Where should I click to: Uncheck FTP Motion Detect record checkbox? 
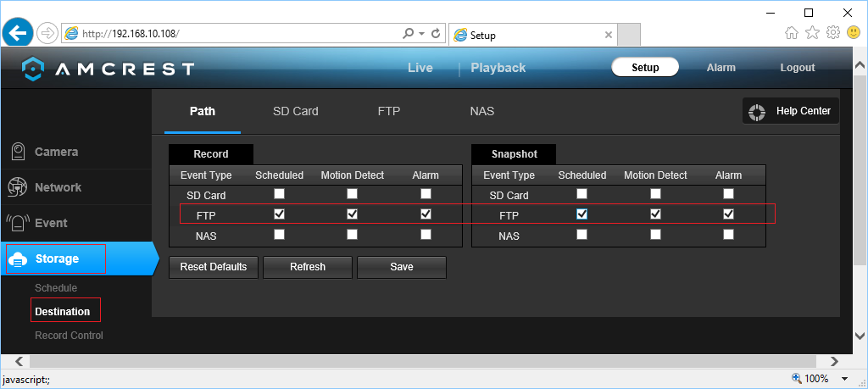(x=352, y=214)
